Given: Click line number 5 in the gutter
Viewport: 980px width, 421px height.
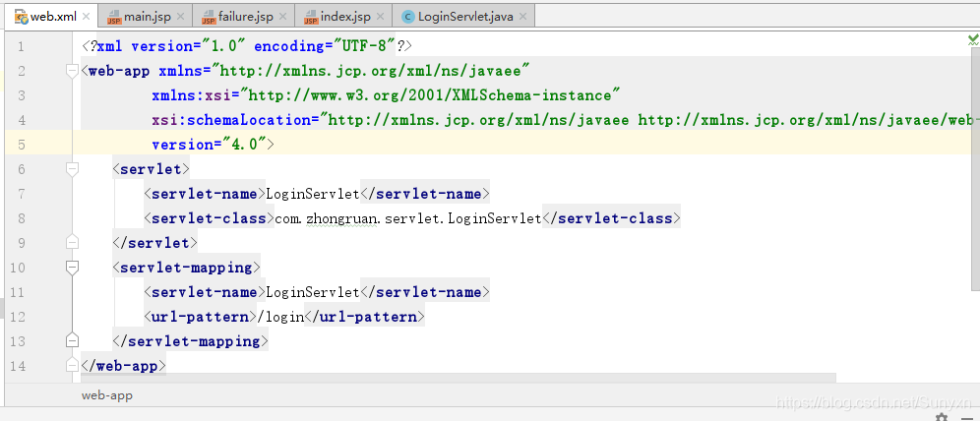Looking at the screenshot, I should (x=22, y=145).
